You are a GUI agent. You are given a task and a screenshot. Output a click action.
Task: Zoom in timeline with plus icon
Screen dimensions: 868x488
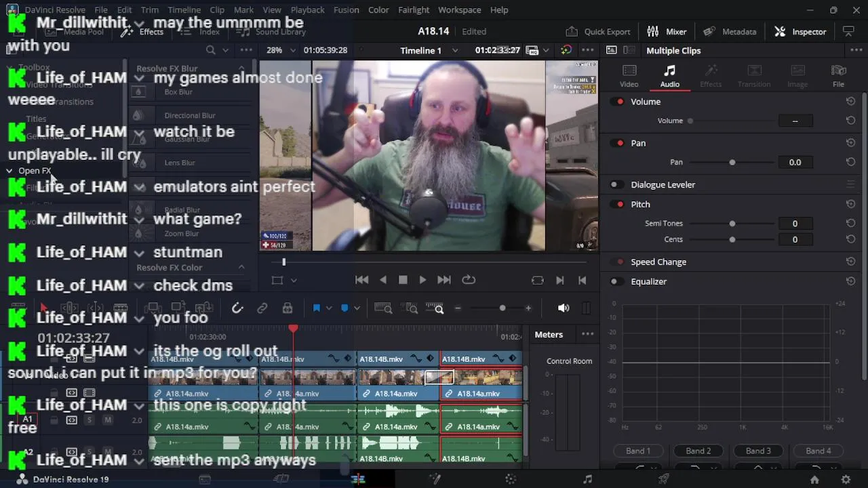[x=528, y=308]
